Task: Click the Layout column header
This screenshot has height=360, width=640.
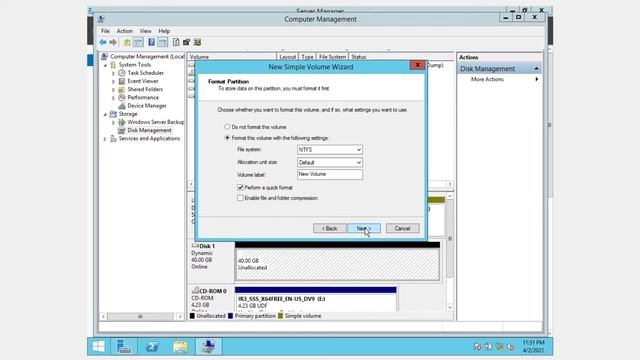Action: 287,57
